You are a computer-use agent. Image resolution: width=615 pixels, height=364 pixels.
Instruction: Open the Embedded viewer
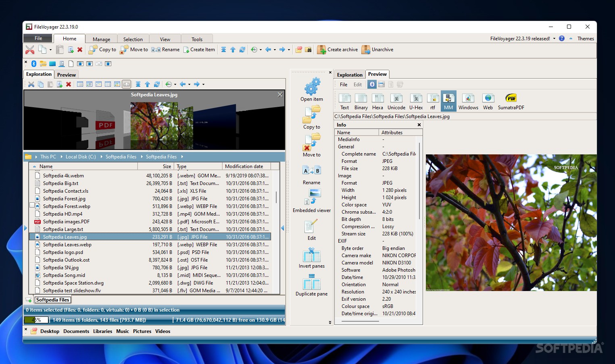click(x=312, y=201)
